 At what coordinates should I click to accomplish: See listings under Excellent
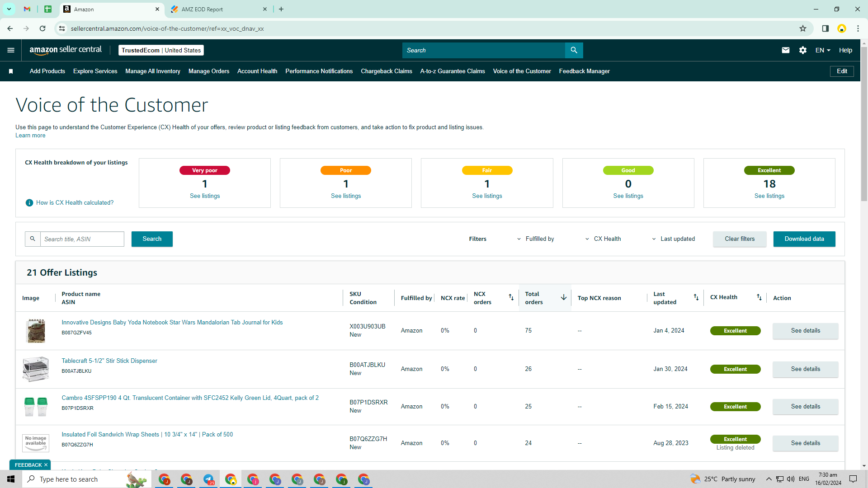(769, 196)
